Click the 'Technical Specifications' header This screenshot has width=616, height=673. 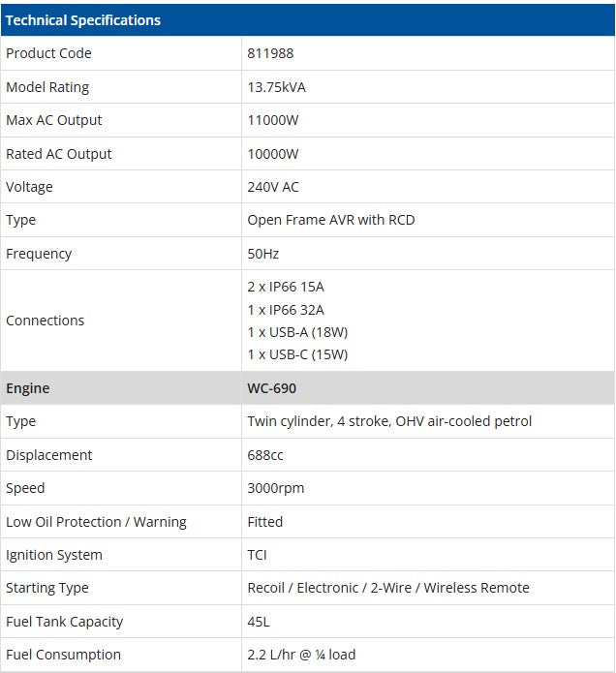click(83, 20)
